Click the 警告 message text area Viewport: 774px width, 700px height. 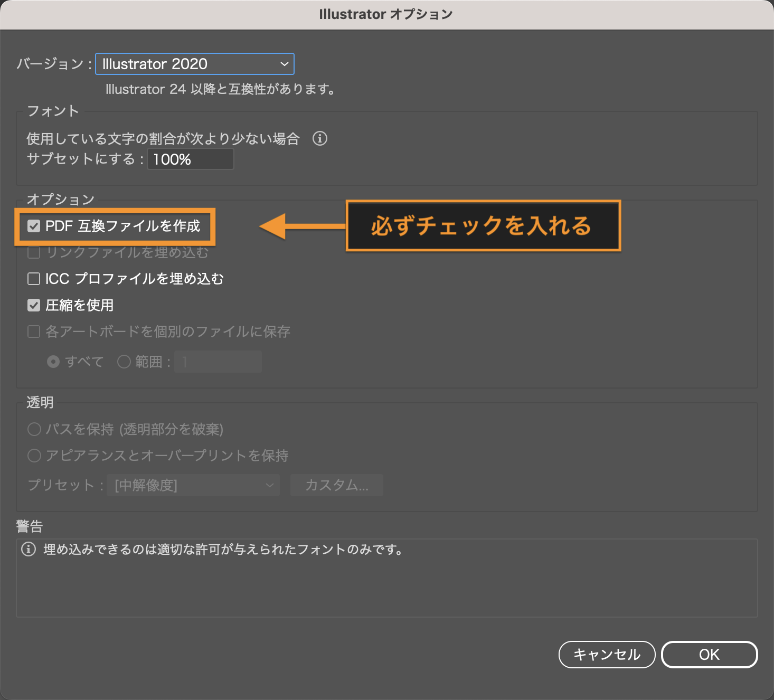click(x=387, y=578)
